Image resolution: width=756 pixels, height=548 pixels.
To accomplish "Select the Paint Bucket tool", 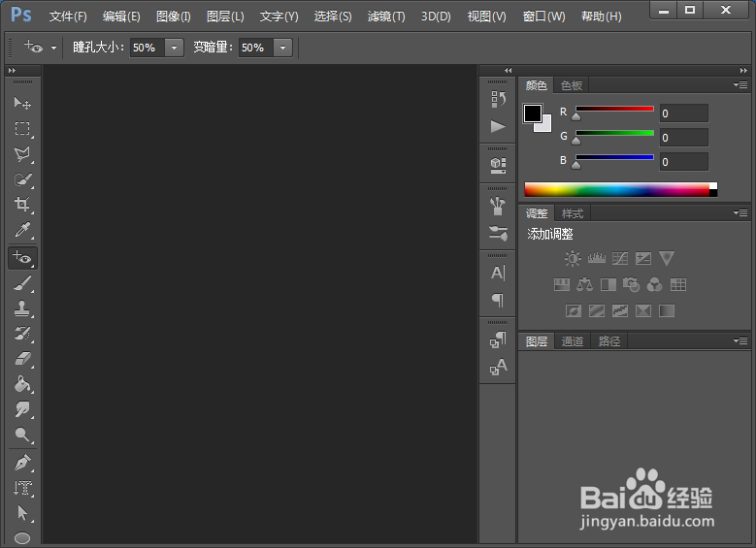I will pyautogui.click(x=22, y=384).
